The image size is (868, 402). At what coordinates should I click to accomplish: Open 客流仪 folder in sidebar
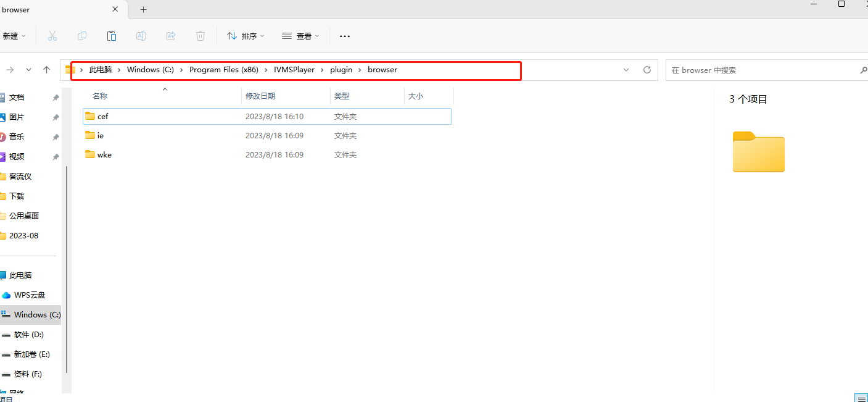pos(20,177)
